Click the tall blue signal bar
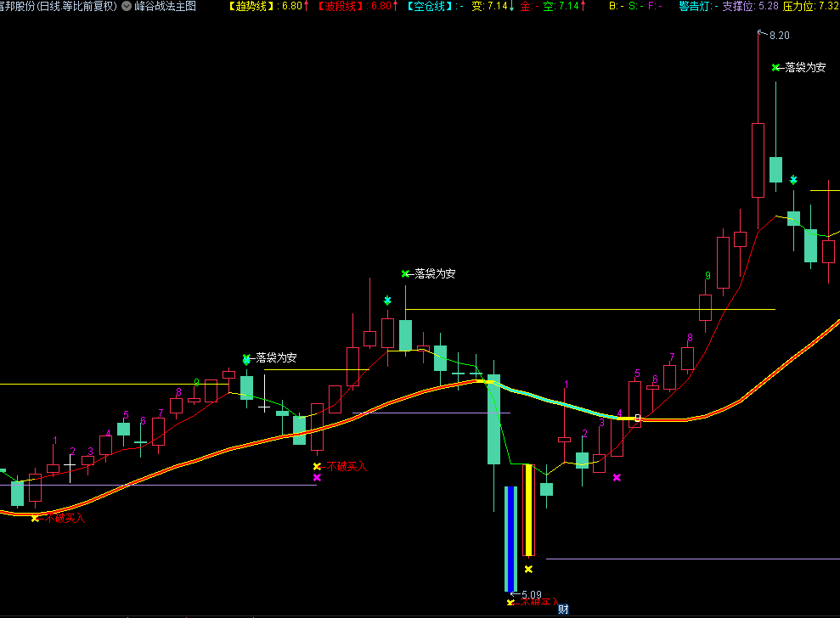 click(x=510, y=538)
